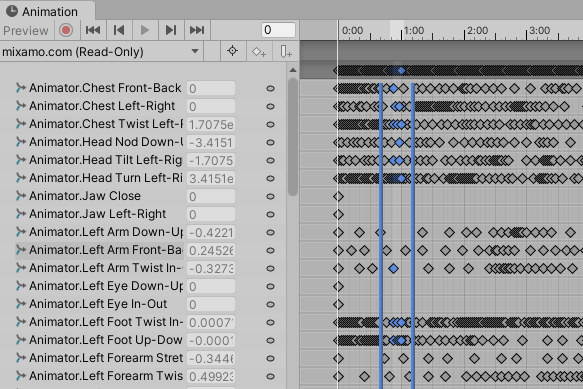This screenshot has width=583, height=389.
Task: Click the Chest Twist value field 1.7075e
Action: click(211, 124)
